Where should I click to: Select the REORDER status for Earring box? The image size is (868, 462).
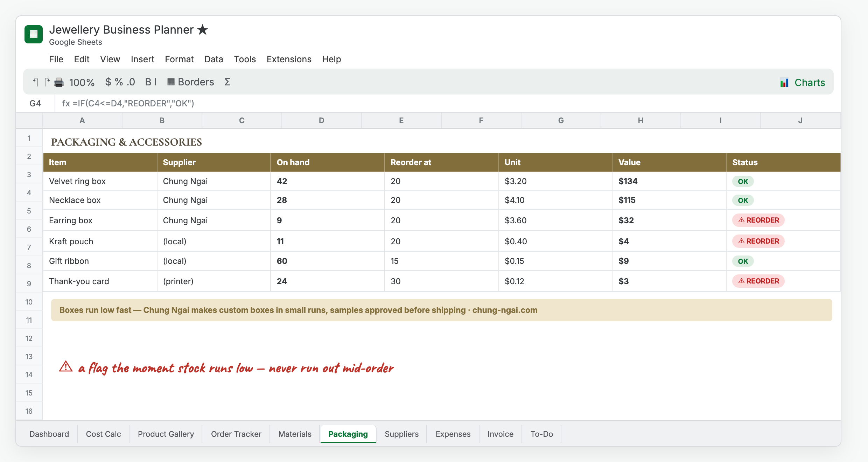point(758,220)
